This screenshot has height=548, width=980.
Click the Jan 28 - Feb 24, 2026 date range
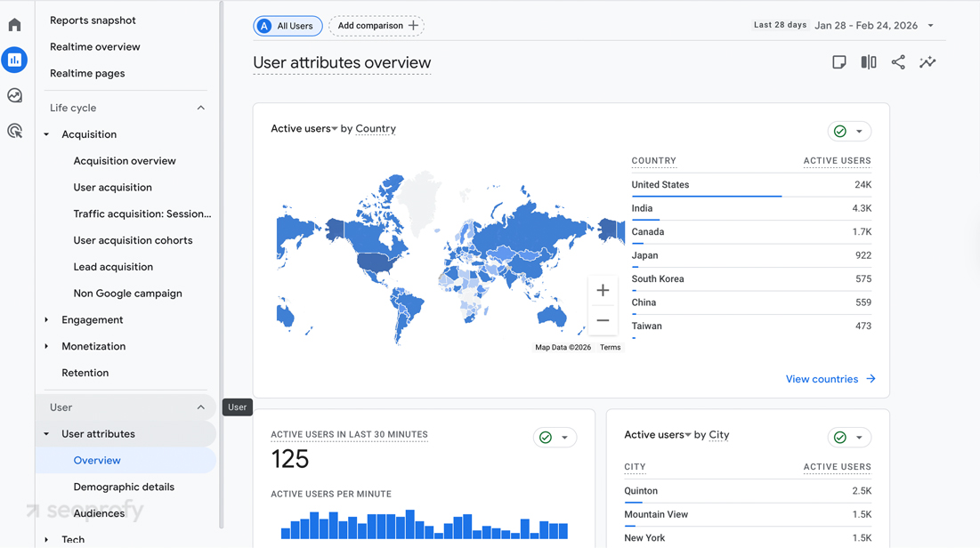click(866, 26)
